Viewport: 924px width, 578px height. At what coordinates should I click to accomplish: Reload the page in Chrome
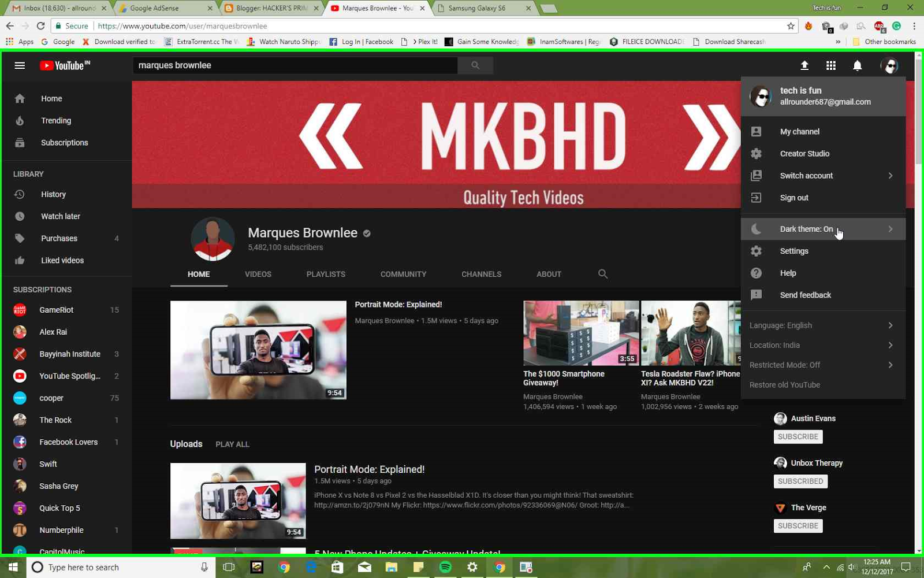[x=40, y=26]
